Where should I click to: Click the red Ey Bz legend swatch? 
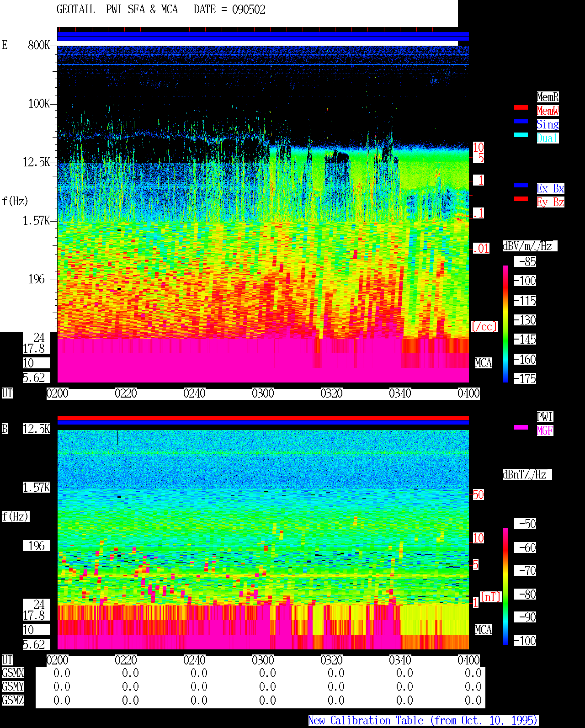coord(521,199)
